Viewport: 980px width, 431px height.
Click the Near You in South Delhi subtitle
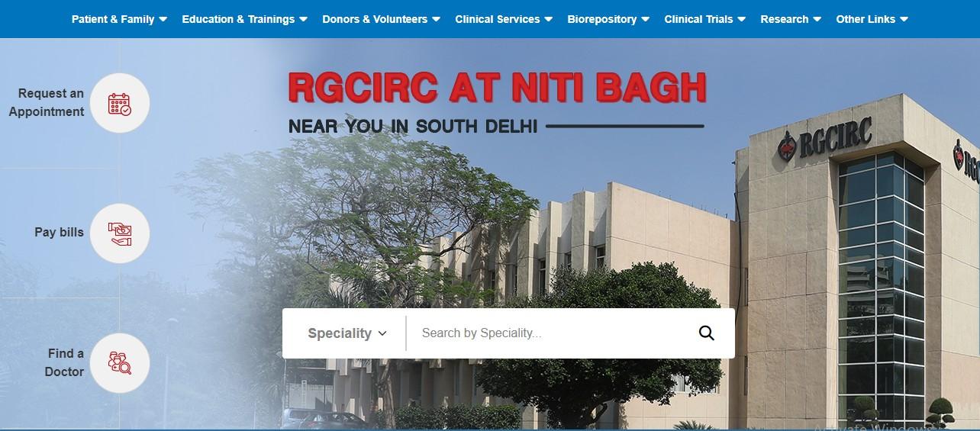click(413, 126)
